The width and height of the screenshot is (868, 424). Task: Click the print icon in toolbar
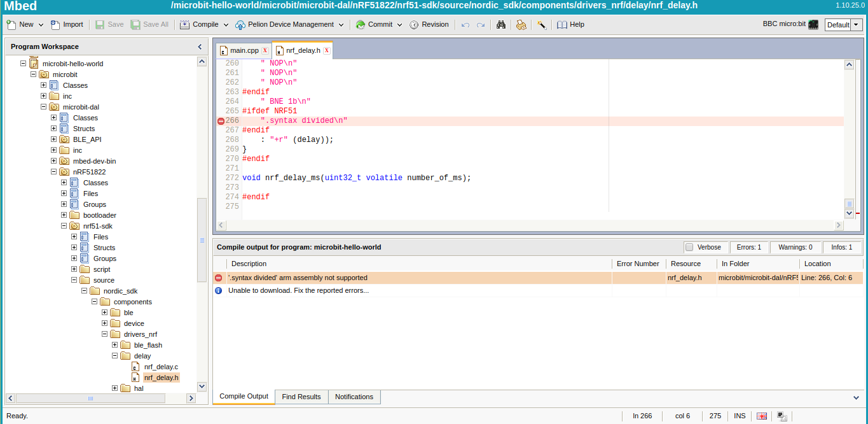pyautogui.click(x=521, y=25)
